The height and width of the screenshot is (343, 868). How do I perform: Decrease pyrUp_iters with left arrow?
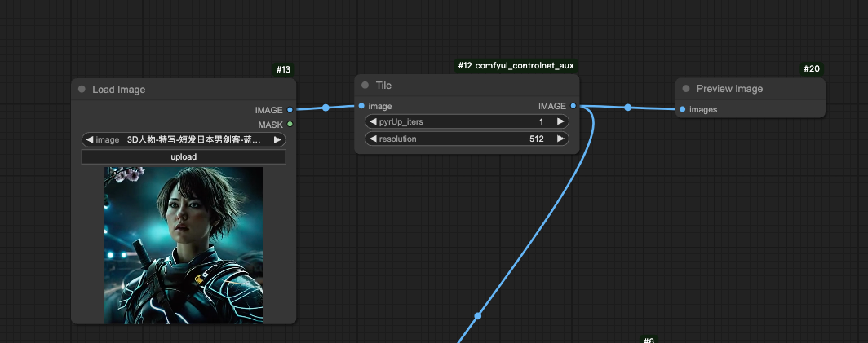(373, 121)
